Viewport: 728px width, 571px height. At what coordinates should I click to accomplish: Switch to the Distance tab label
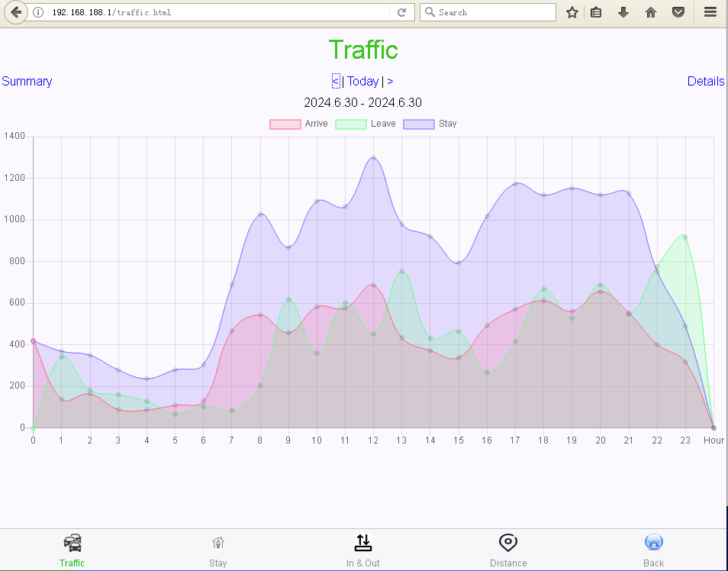tap(508, 563)
